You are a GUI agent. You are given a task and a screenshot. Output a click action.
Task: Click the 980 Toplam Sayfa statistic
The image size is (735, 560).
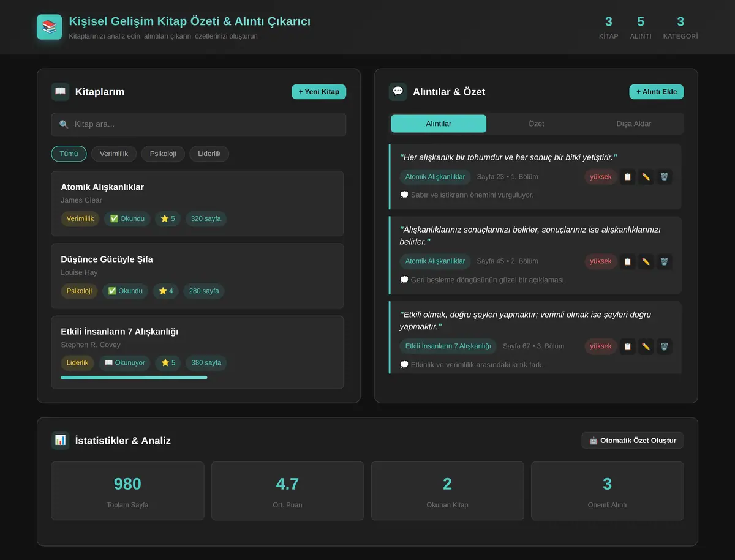(x=127, y=491)
